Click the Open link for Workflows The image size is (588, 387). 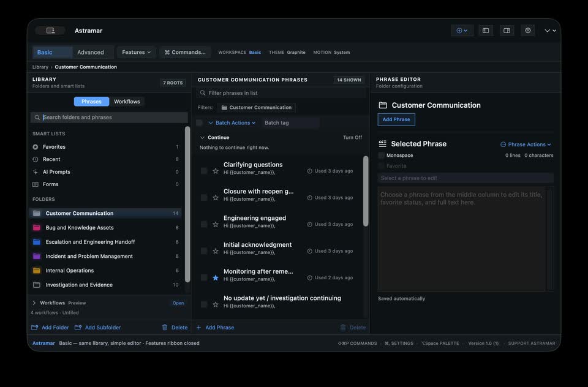click(x=178, y=303)
